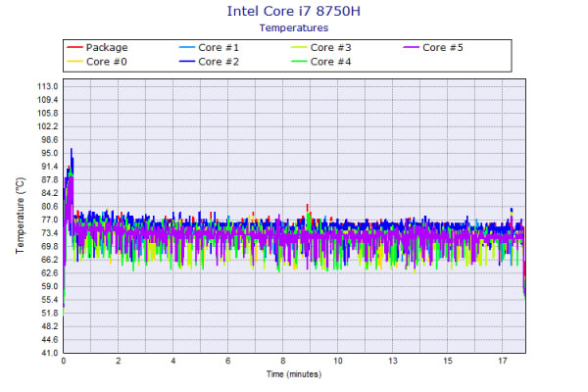This screenshot has height=392, width=588.
Task: Click the purple Core #5 legend line
Action: [411, 48]
